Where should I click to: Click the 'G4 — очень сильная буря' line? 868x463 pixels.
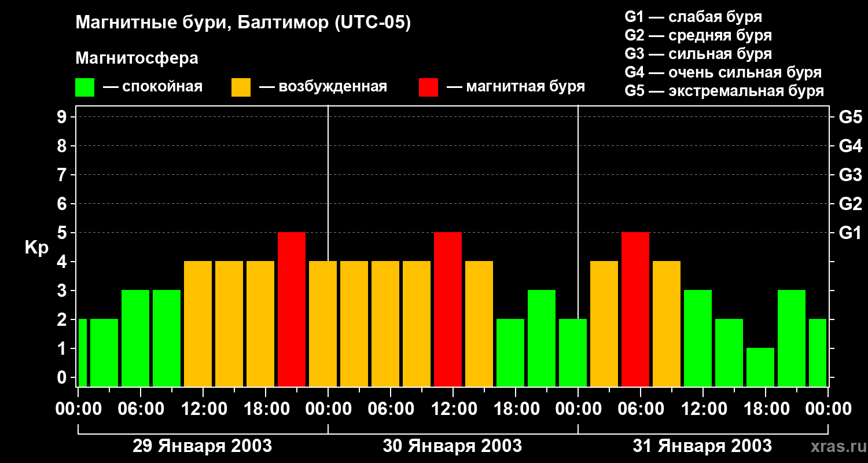pos(723,72)
